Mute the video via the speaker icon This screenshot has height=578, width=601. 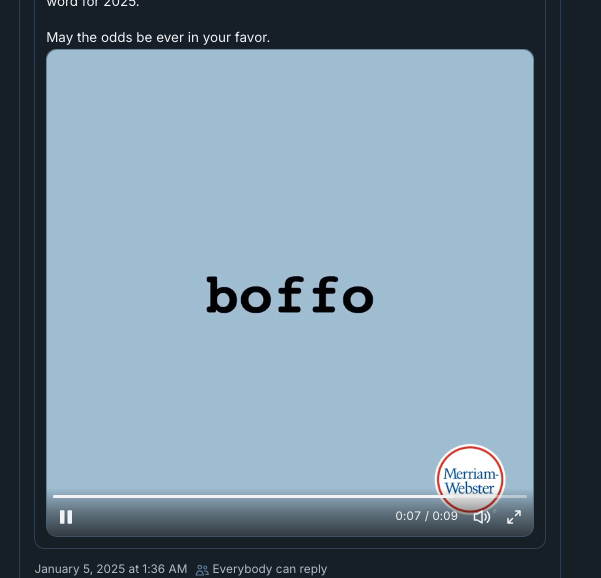pos(482,517)
